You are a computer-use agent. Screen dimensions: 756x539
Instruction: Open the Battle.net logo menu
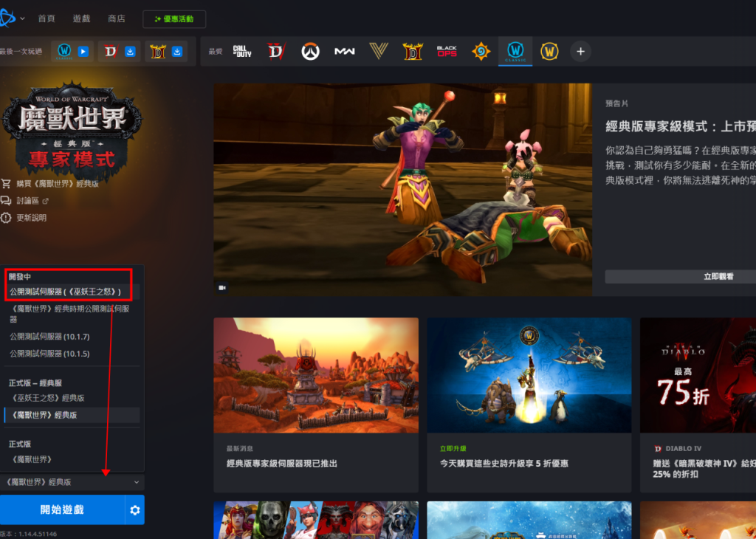tap(7, 18)
